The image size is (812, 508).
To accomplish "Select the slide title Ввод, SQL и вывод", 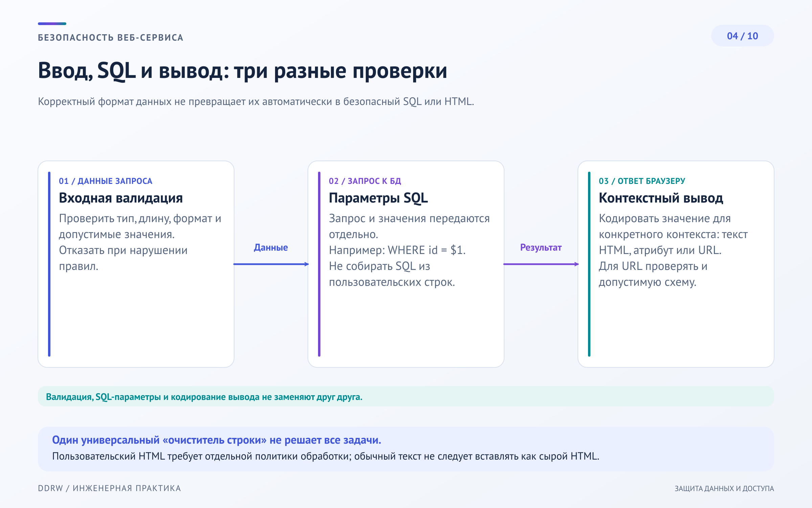I will (242, 71).
